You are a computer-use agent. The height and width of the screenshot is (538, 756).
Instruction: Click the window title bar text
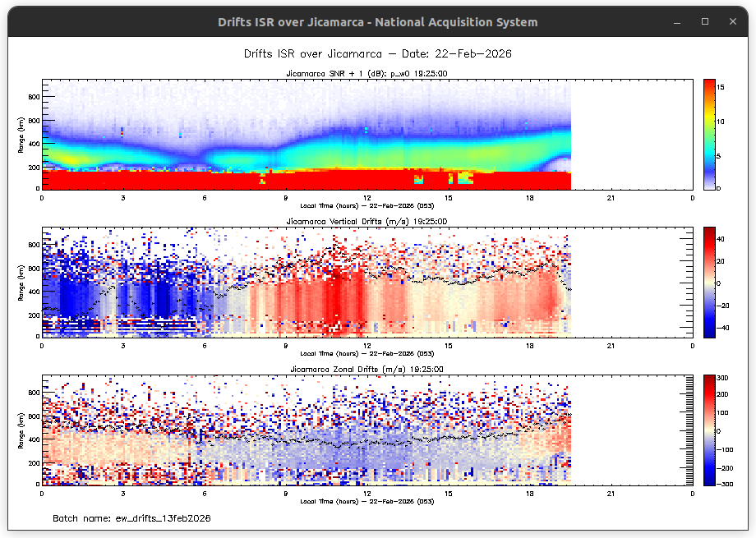[378, 22]
